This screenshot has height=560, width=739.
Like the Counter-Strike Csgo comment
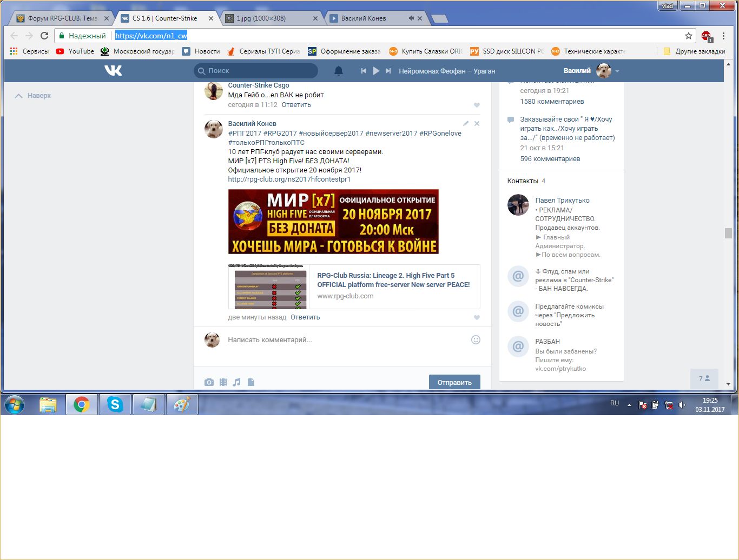pyautogui.click(x=477, y=105)
